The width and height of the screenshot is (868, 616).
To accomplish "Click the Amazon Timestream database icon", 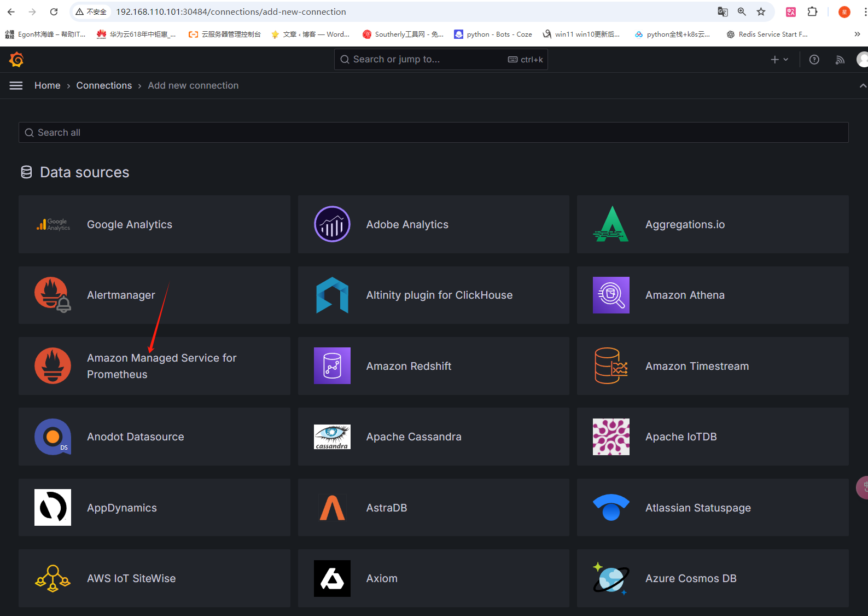I will pos(611,366).
